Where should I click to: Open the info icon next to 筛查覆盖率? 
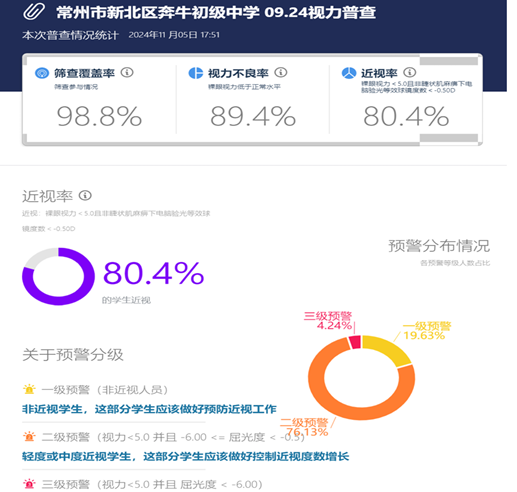click(127, 72)
